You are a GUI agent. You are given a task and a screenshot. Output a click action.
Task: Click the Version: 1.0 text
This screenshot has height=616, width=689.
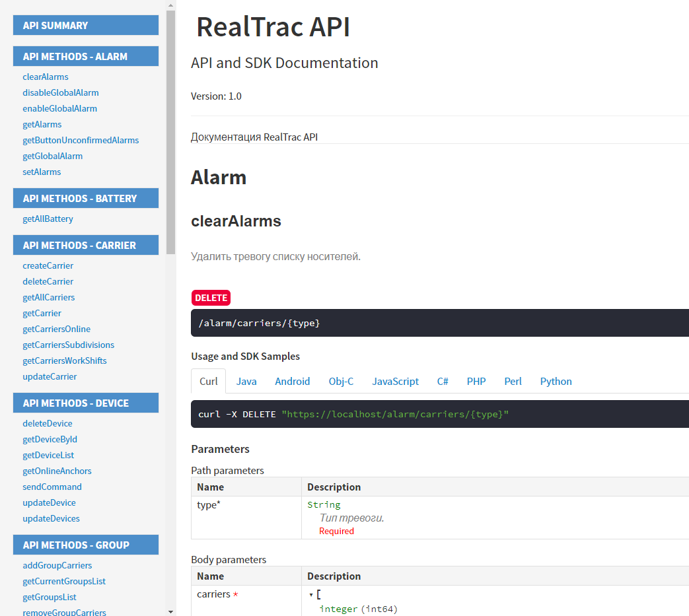[x=216, y=96]
